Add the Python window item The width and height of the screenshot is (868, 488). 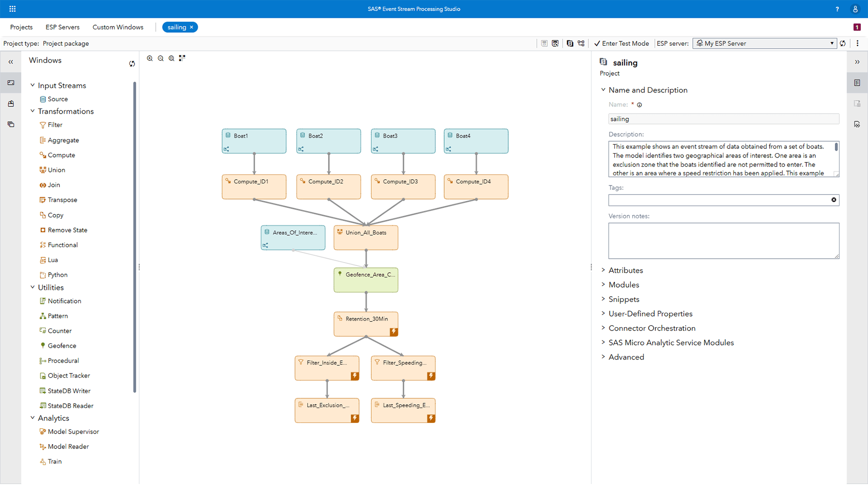54,275
